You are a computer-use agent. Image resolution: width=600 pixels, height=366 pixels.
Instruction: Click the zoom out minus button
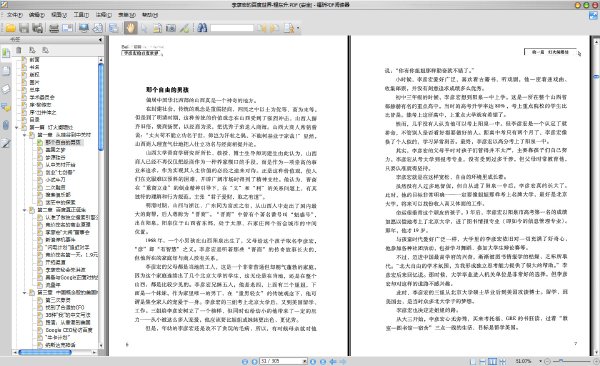pyautogui.click(x=547, y=361)
